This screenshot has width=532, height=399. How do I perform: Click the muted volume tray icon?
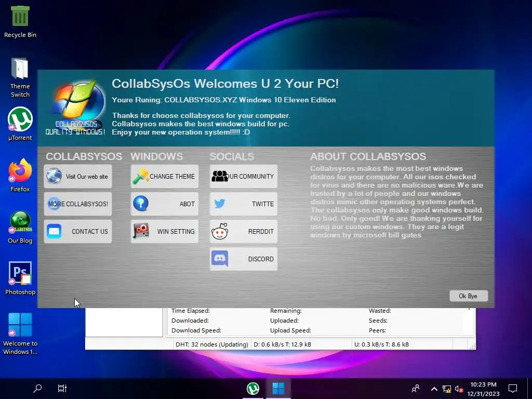[459, 389]
